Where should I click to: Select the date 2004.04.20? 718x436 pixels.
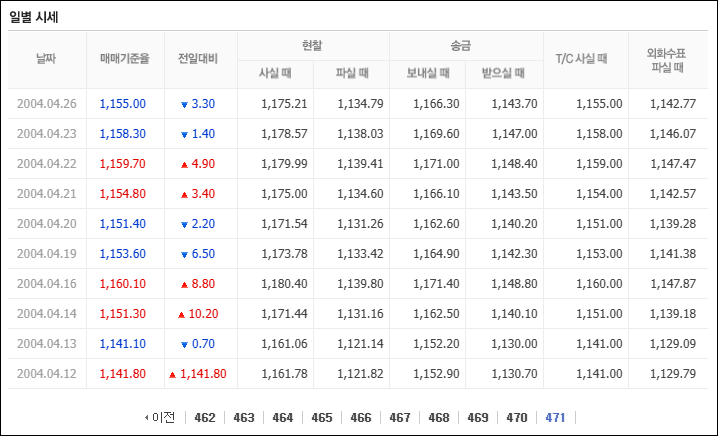coord(47,224)
